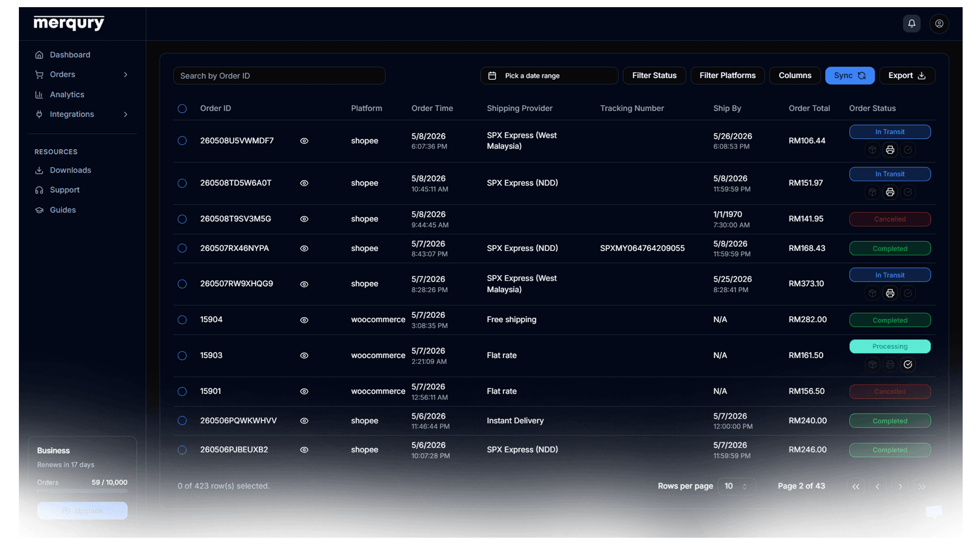Click the Upgrade plan button

tap(82, 511)
